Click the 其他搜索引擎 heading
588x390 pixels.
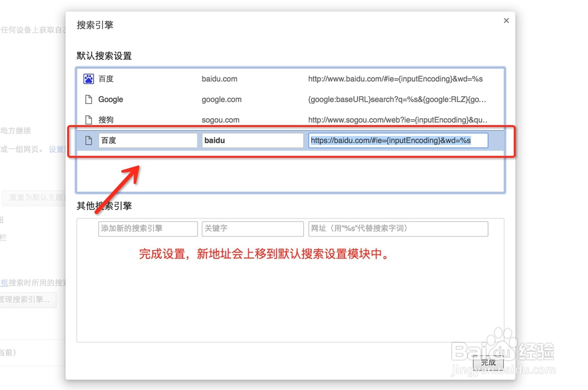click(104, 206)
